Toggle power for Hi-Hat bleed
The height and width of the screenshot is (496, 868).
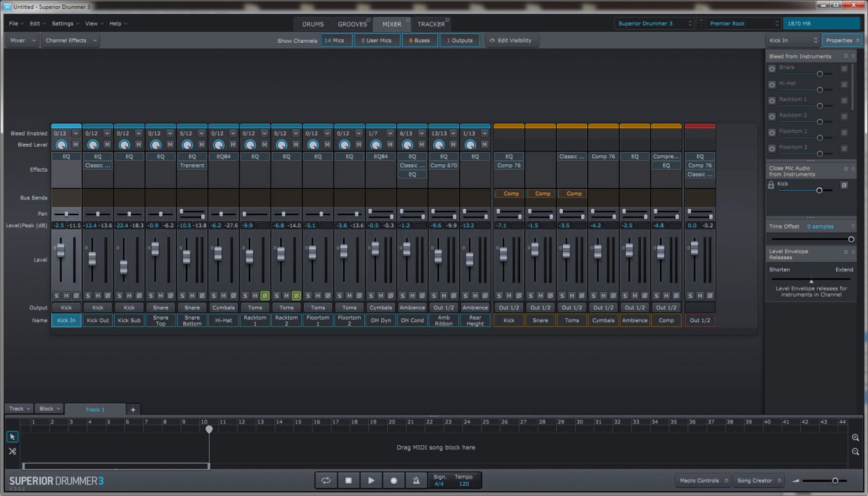(x=772, y=85)
